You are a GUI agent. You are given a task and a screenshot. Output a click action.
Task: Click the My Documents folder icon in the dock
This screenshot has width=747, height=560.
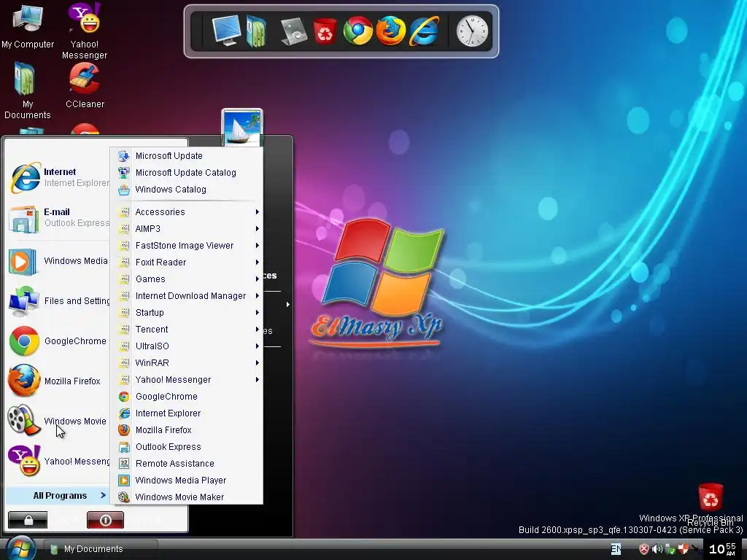[256, 31]
